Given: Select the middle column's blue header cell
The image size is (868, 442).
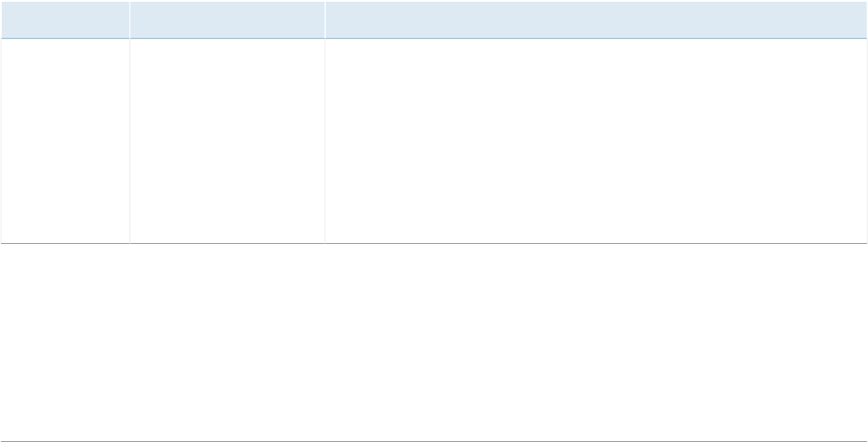Looking at the screenshot, I should (227, 19).
